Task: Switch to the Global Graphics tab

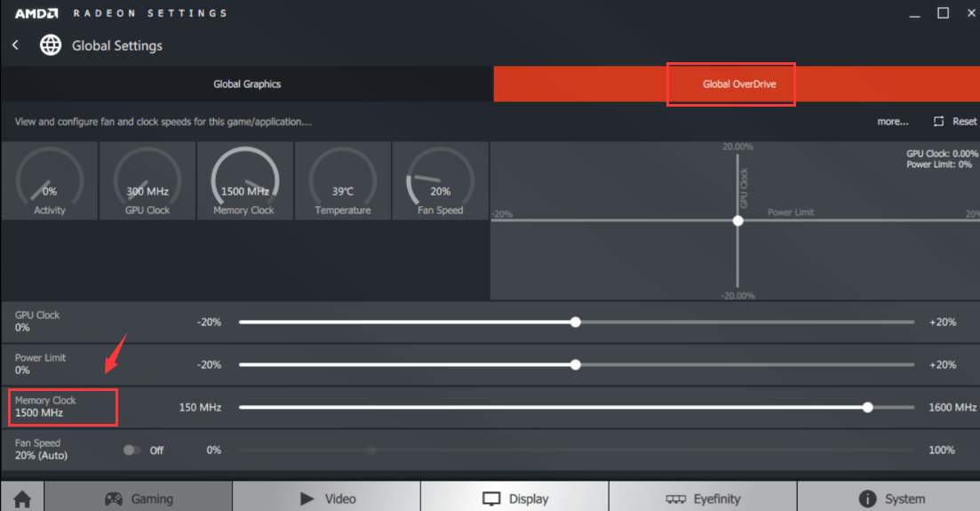Action: pyautogui.click(x=247, y=84)
